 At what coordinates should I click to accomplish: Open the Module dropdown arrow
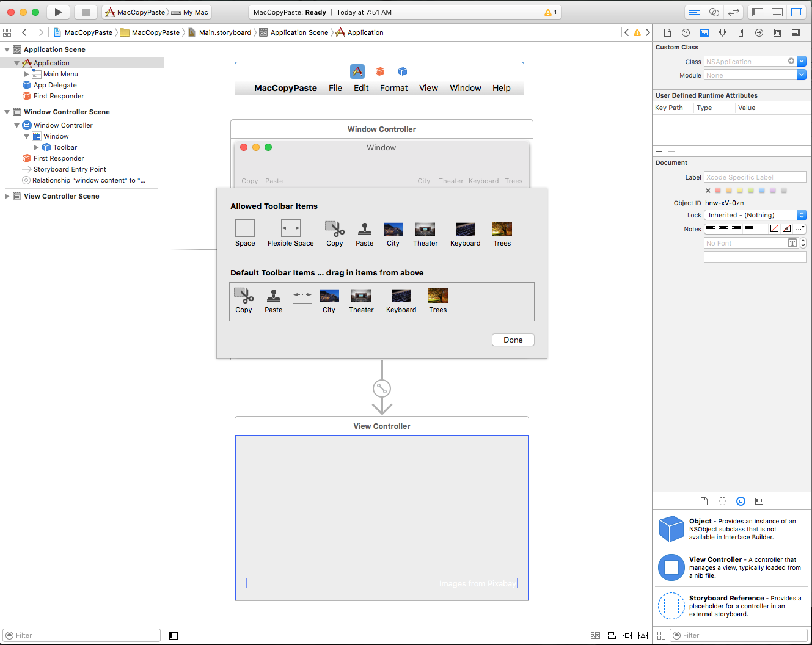point(802,75)
